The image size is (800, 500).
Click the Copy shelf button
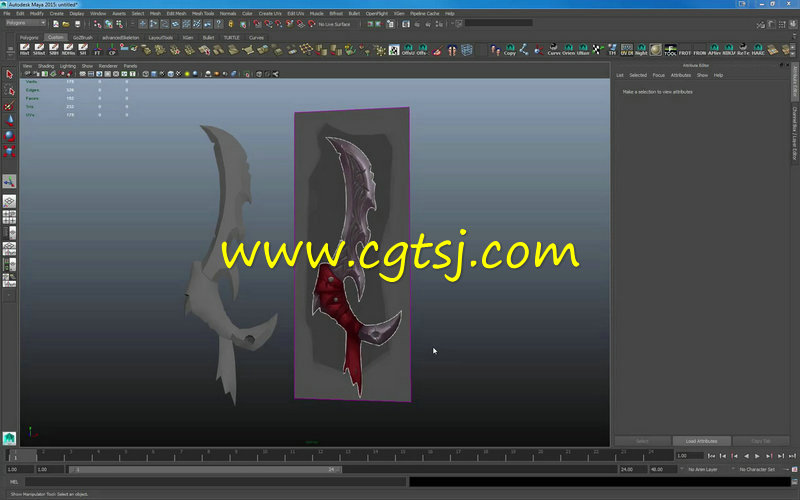510,49
